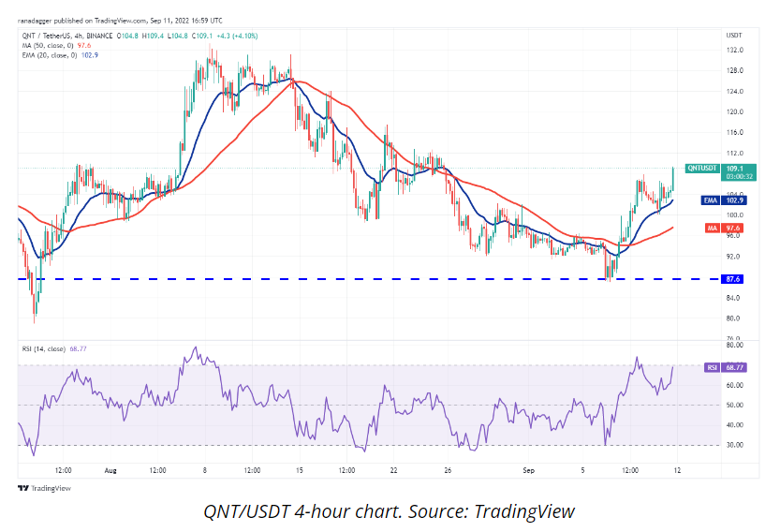The width and height of the screenshot is (780, 532).
Task: Click the RSI 30.00 axis value
Action: pos(735,444)
